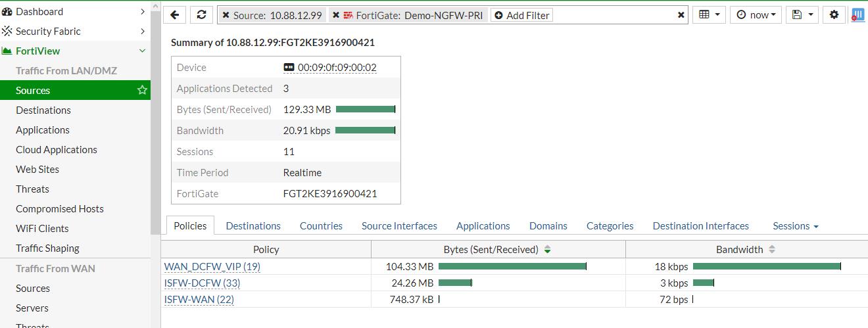The width and height of the screenshot is (868, 328).
Task: Switch to the Destination Interfaces tab
Action: [701, 225]
